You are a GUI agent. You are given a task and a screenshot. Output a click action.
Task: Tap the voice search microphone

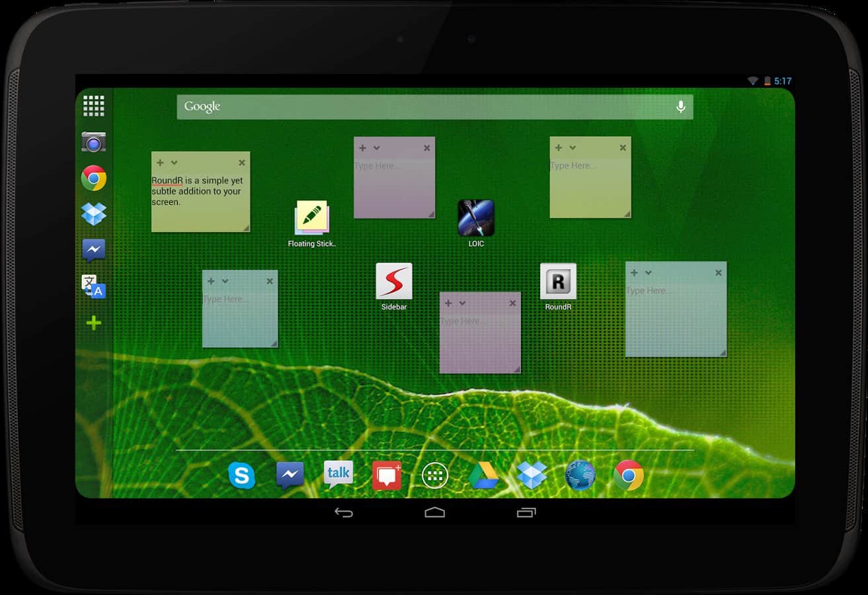click(x=680, y=107)
